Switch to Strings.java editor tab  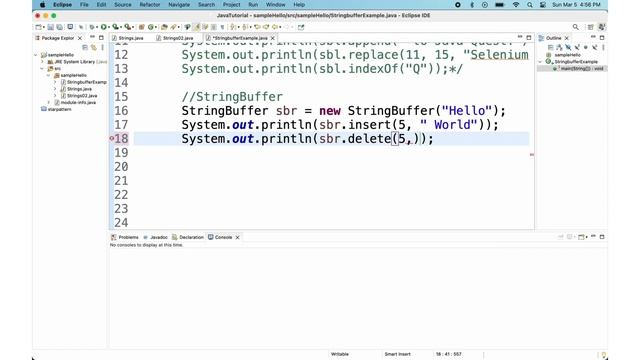coord(131,38)
